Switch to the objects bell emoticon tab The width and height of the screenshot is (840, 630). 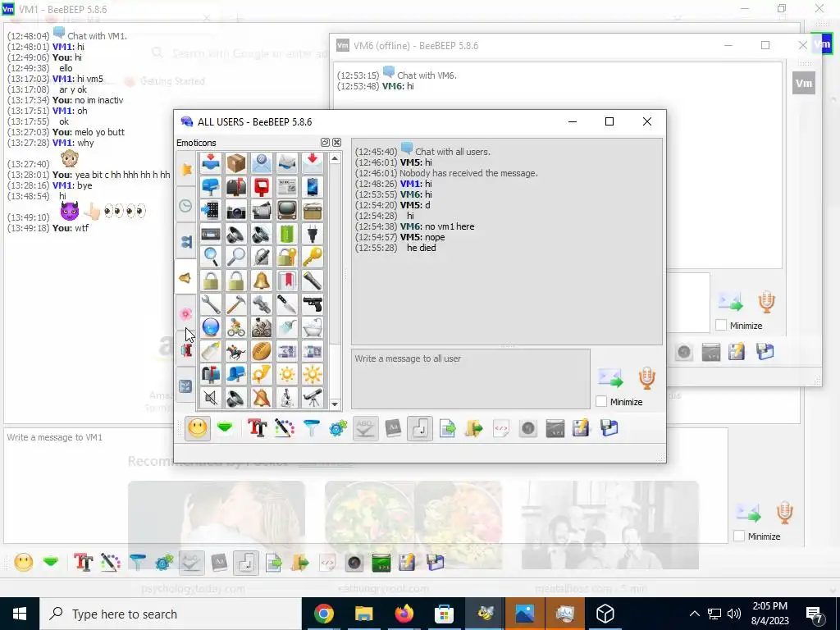tap(186, 277)
